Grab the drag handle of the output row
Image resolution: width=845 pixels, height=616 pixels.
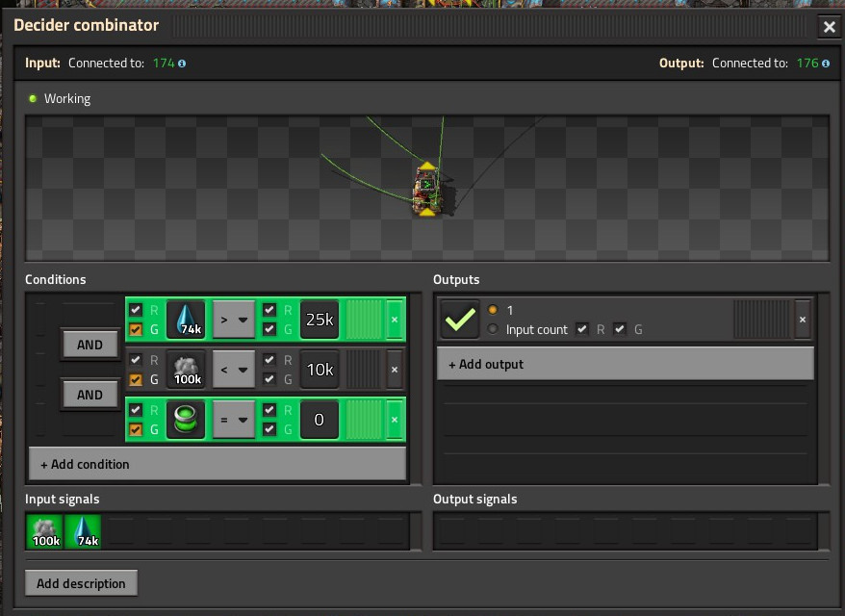tap(762, 320)
